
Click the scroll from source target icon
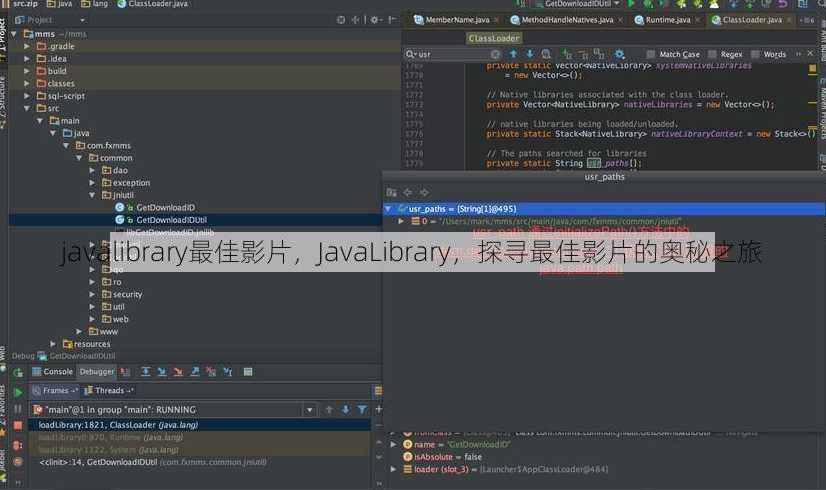coord(341,20)
